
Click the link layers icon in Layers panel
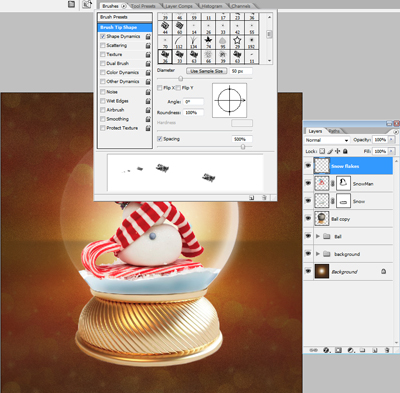point(313,350)
